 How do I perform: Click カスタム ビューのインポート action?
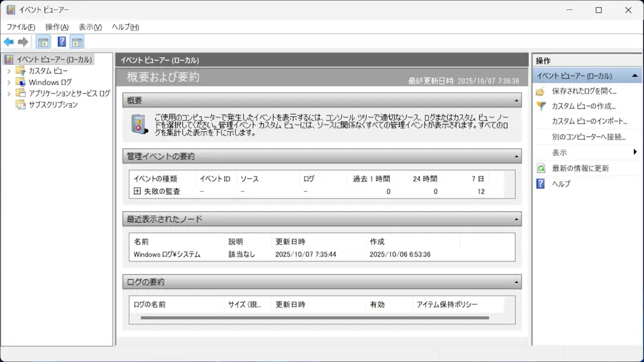point(589,121)
